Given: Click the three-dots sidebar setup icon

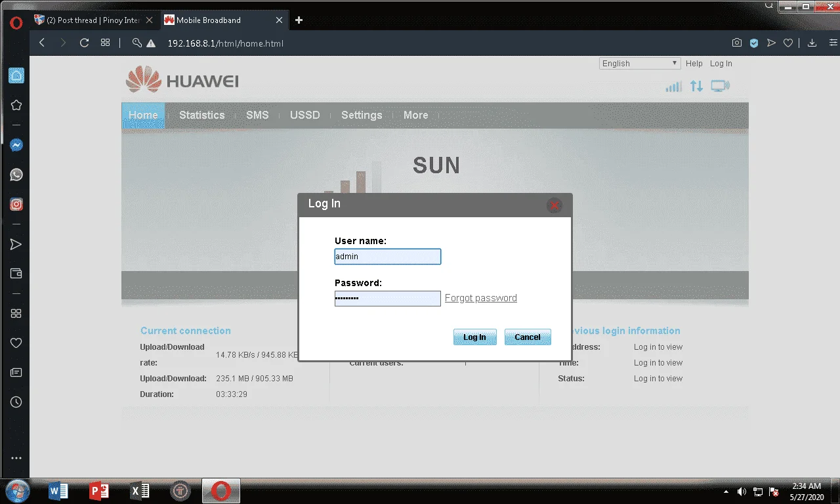Looking at the screenshot, I should (x=16, y=458).
